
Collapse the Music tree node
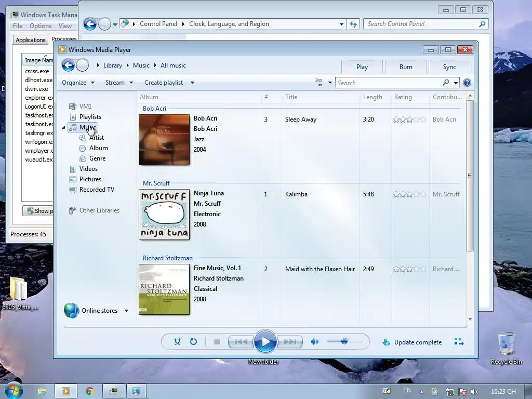coord(63,128)
